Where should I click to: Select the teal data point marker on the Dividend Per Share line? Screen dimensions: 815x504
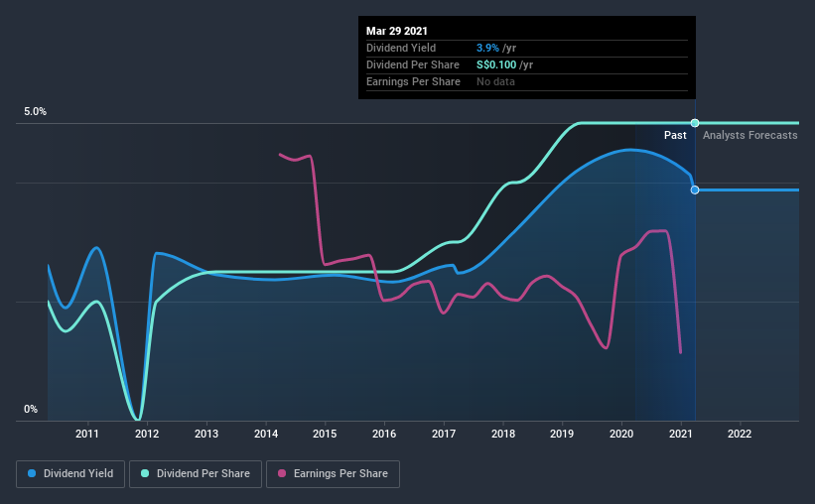[x=695, y=123]
